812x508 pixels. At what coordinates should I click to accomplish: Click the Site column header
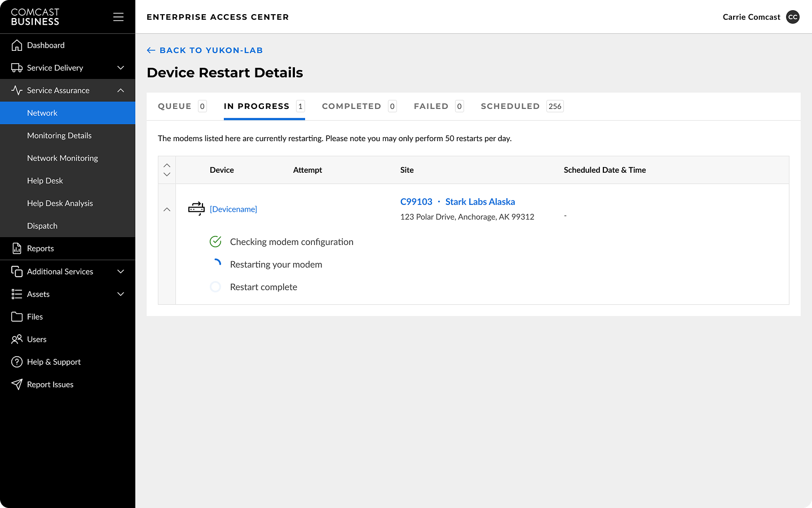pos(407,170)
